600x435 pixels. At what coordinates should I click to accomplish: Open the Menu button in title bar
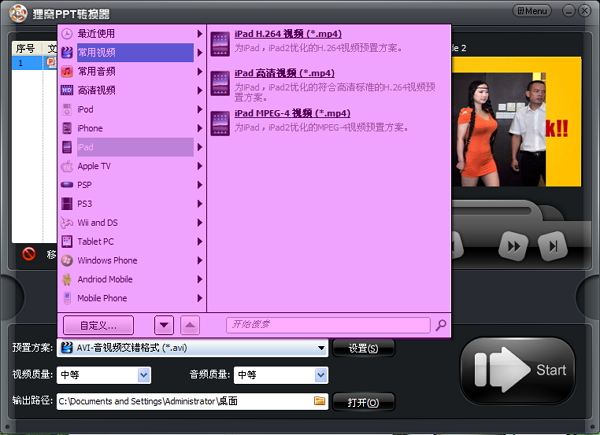point(532,11)
